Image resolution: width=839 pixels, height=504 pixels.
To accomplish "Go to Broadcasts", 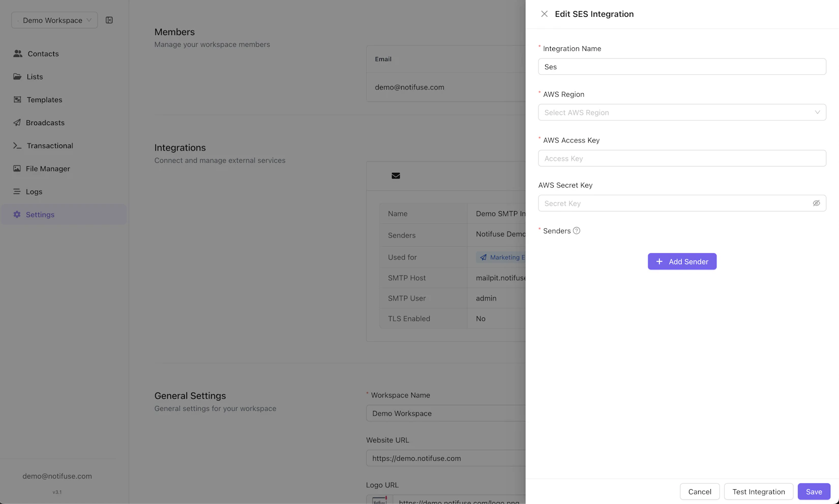I will tap(46, 123).
